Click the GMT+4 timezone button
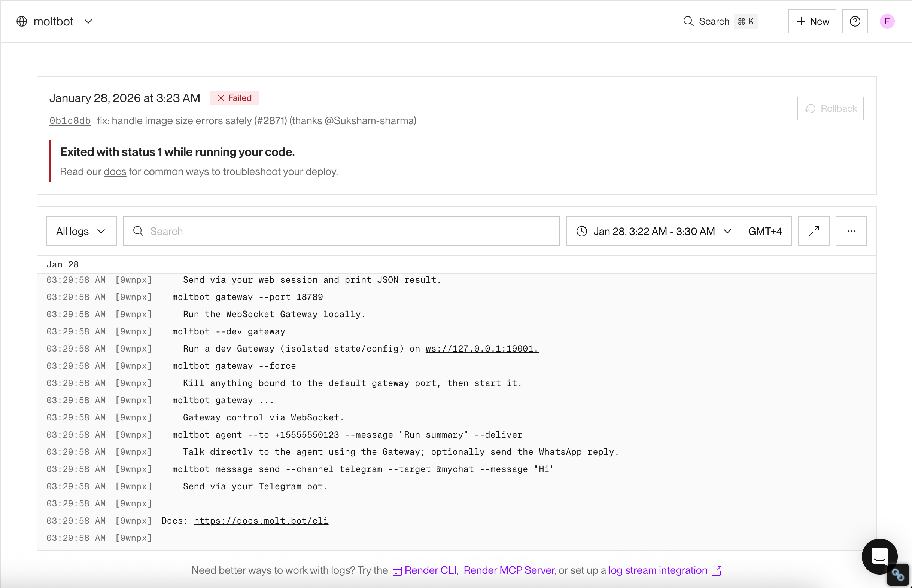The width and height of the screenshot is (912, 588). pos(765,232)
